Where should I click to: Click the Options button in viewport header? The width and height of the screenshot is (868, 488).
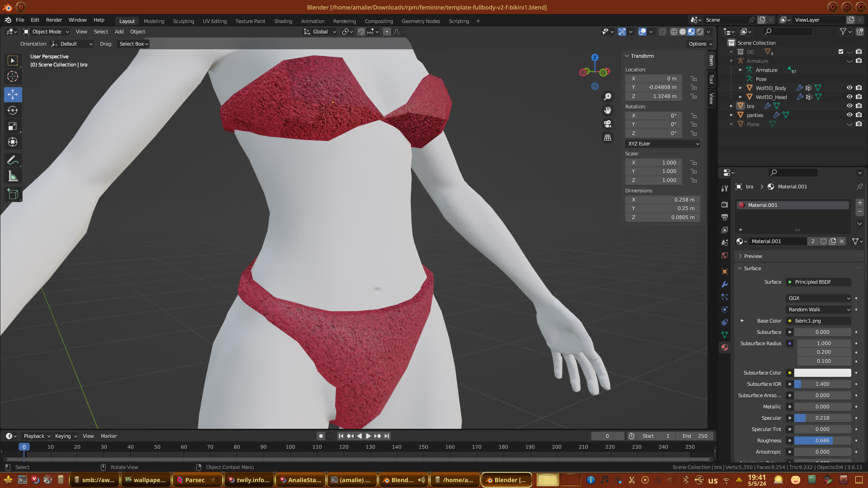pos(700,44)
